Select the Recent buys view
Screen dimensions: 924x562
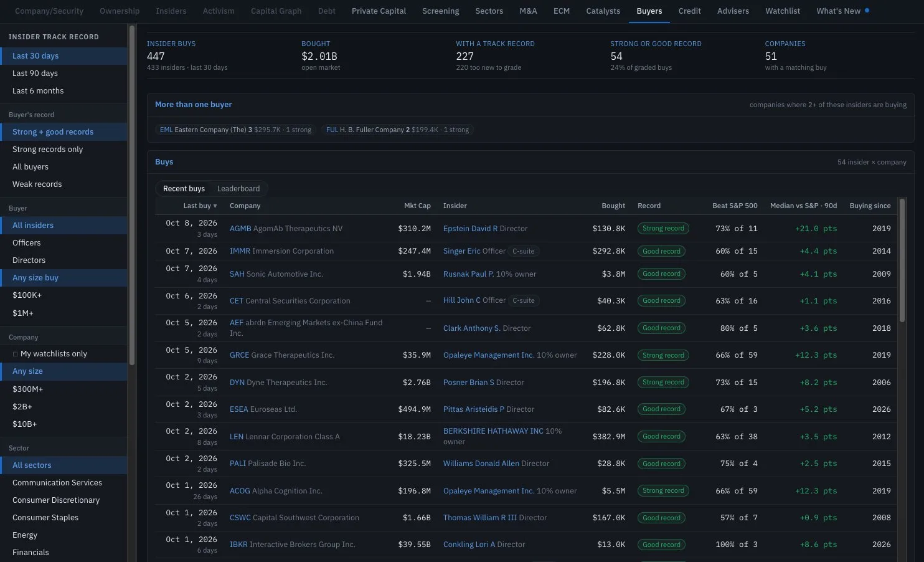point(184,189)
